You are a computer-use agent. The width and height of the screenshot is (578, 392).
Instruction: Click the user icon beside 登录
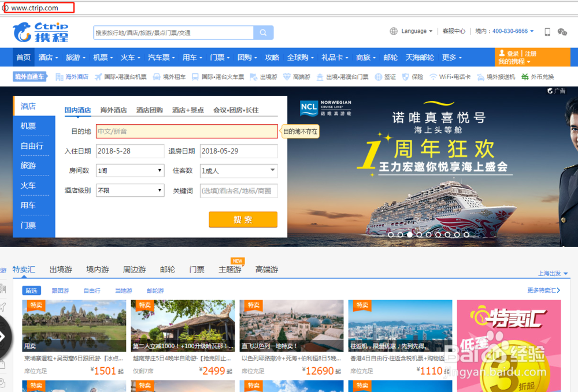[502, 53]
